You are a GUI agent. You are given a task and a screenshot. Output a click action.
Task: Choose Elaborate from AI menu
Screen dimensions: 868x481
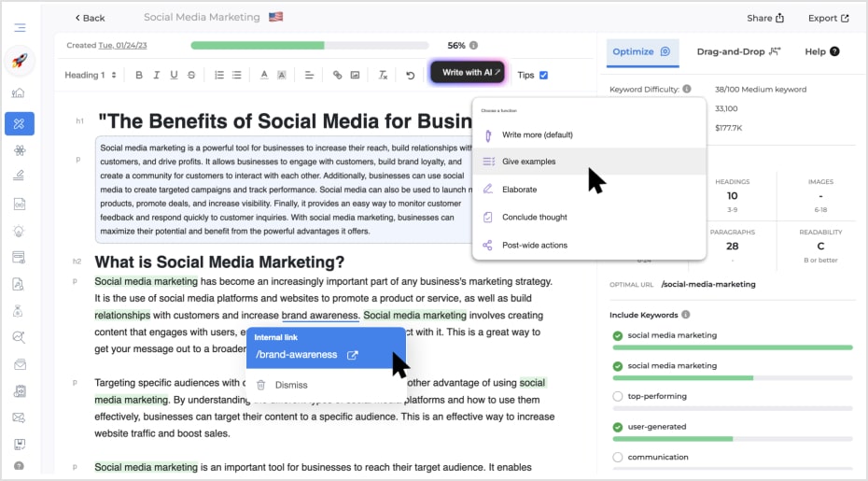tap(589, 189)
